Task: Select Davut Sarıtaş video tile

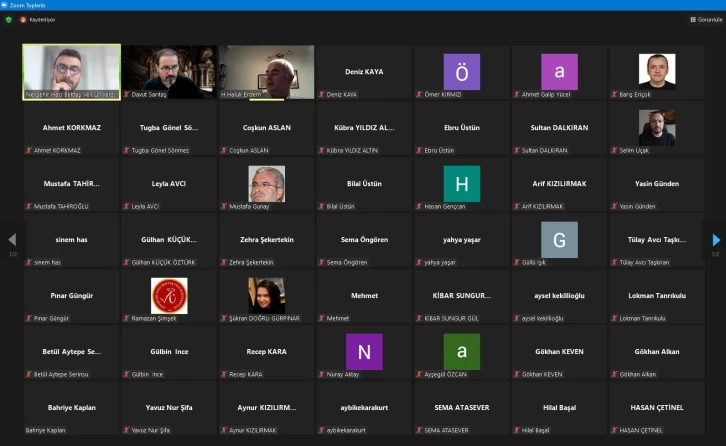Action: [x=169, y=72]
